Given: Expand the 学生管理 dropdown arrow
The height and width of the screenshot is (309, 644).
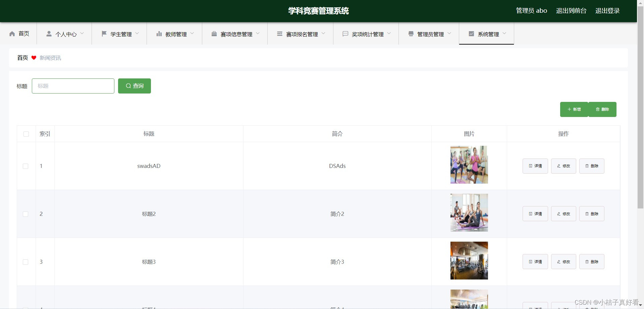Looking at the screenshot, I should (x=137, y=34).
